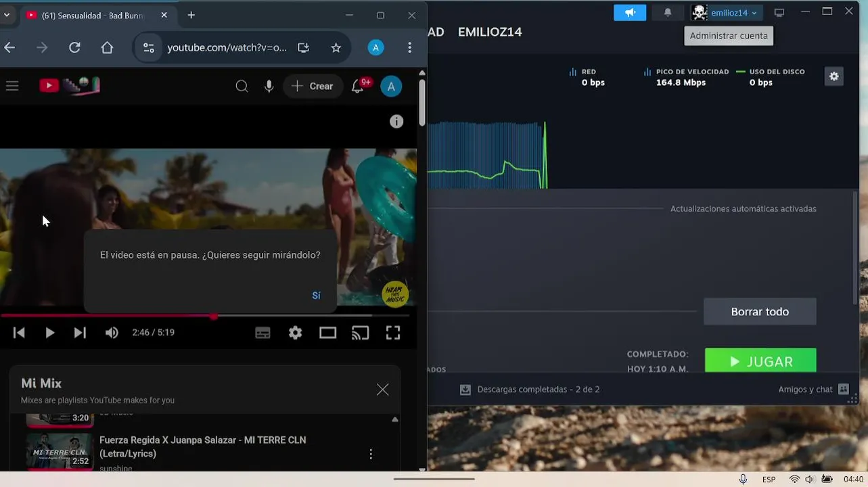Screen dimensions: 868x487
Task: Cast video to a device
Action: [361, 333]
